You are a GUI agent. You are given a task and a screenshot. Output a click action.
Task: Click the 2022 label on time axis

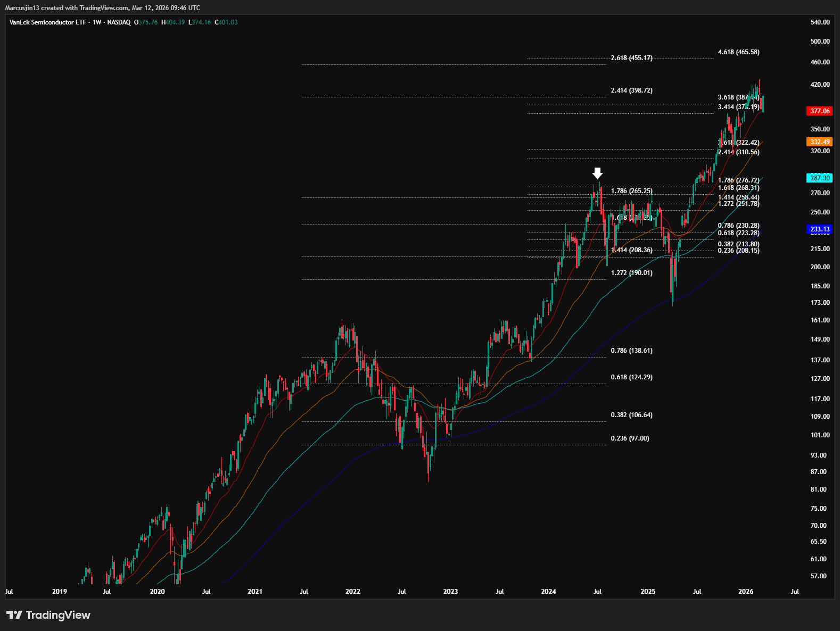click(x=353, y=592)
